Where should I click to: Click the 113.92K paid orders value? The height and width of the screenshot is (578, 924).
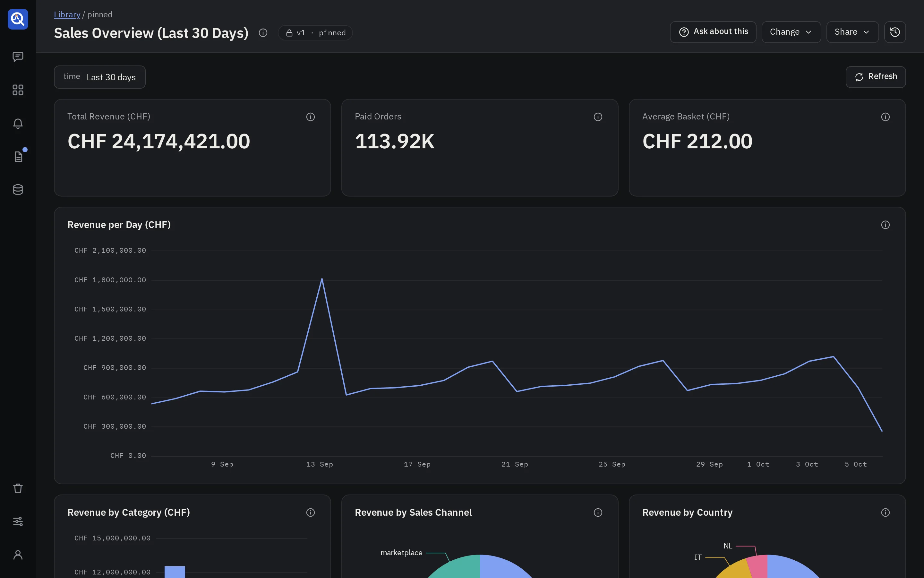394,141
